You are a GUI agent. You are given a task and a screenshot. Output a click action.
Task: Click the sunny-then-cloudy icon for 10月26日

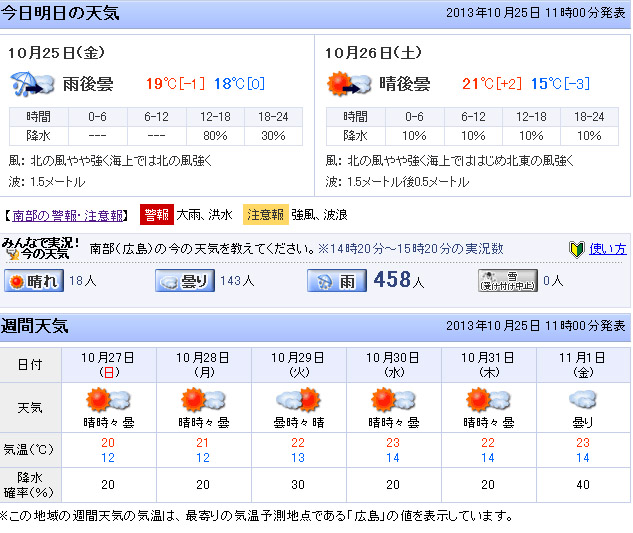(x=346, y=84)
